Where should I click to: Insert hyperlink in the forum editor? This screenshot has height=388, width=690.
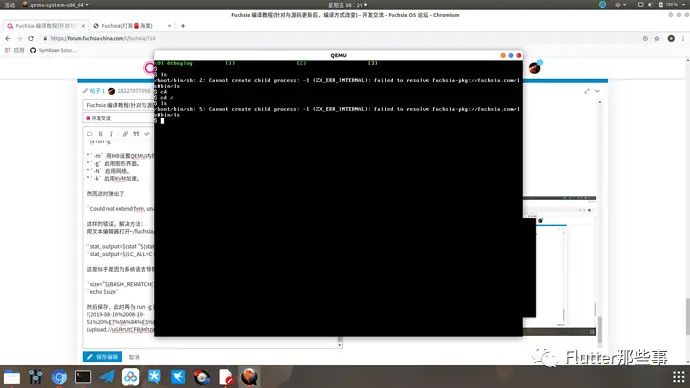click(125, 134)
